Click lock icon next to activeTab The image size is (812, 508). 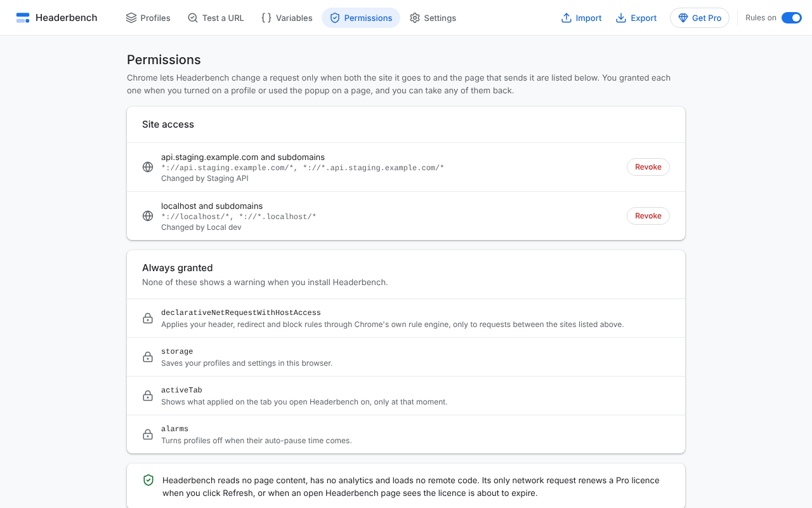[x=148, y=396]
